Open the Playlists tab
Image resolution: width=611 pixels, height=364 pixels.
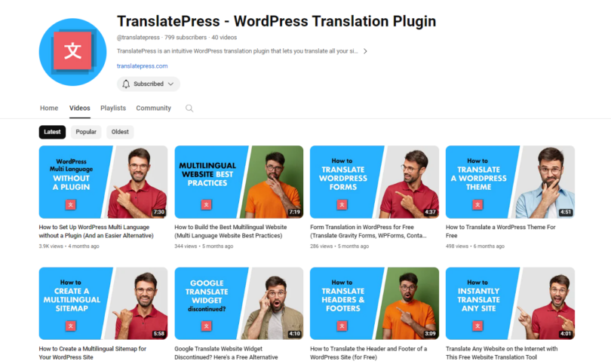tap(113, 108)
